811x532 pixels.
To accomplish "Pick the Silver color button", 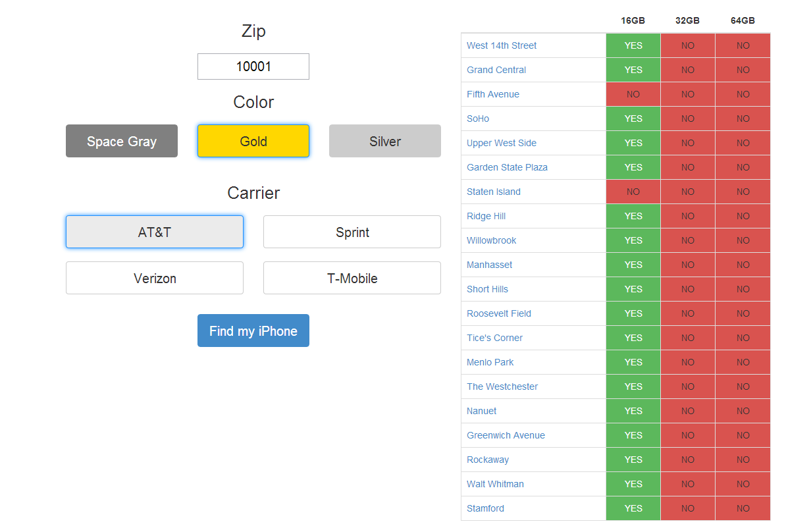I will click(x=384, y=141).
